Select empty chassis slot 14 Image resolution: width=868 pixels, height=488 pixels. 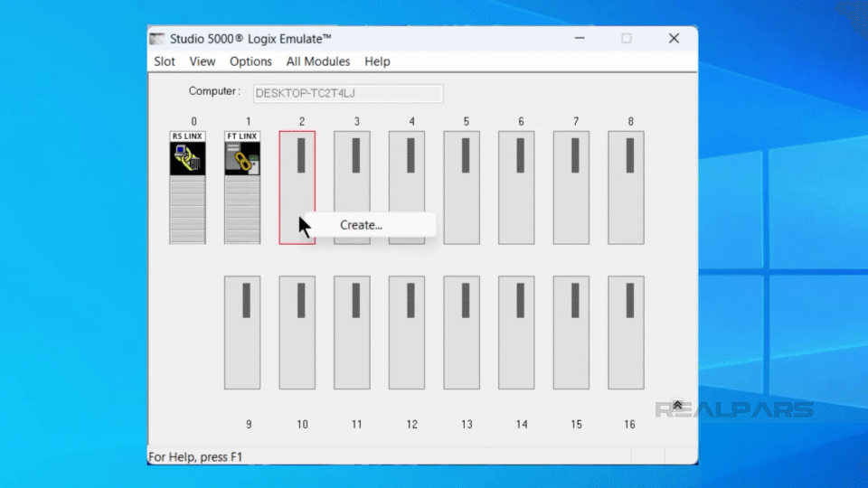(516, 333)
